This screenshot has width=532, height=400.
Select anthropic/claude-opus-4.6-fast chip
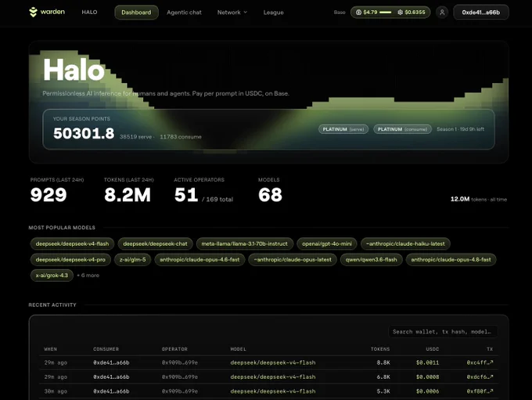pyautogui.click(x=199, y=260)
